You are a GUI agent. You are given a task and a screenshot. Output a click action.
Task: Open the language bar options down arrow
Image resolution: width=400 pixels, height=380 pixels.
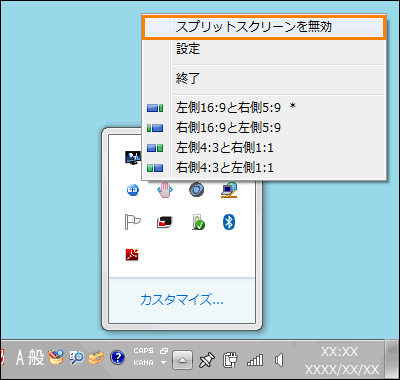click(163, 362)
